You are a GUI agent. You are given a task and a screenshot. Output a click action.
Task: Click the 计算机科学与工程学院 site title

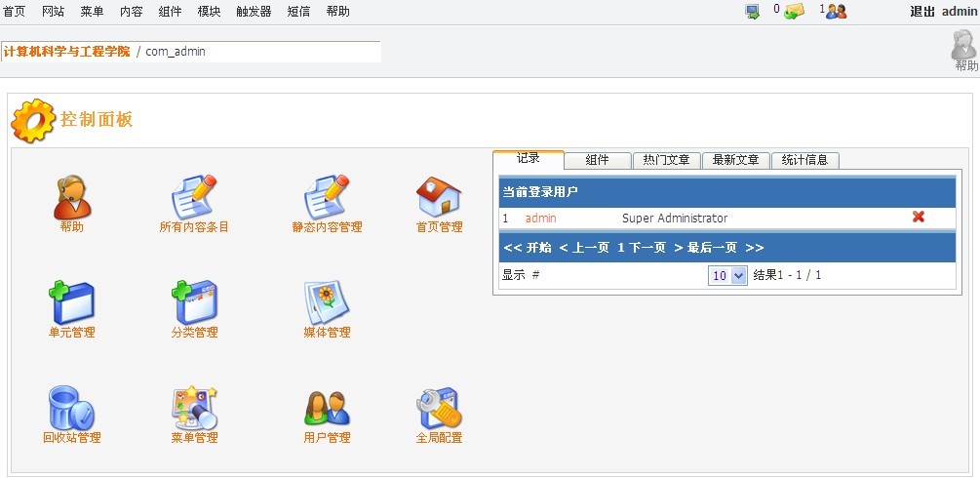tap(66, 52)
